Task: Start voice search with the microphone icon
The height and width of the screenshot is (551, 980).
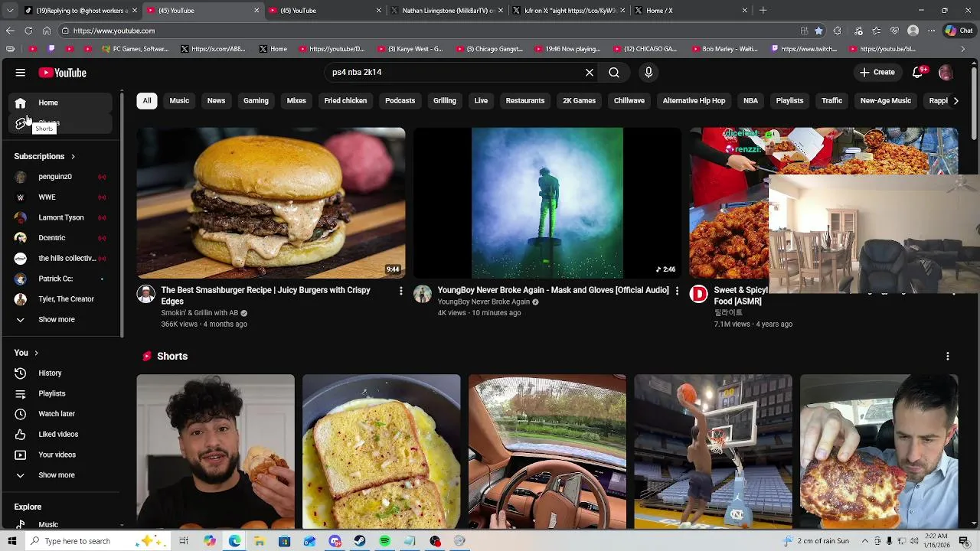Action: coord(648,73)
